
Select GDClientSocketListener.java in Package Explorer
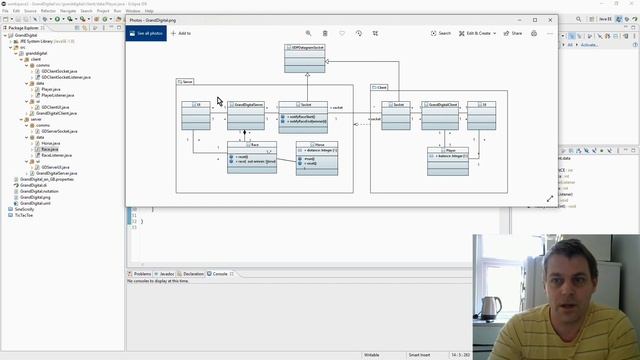[66, 77]
